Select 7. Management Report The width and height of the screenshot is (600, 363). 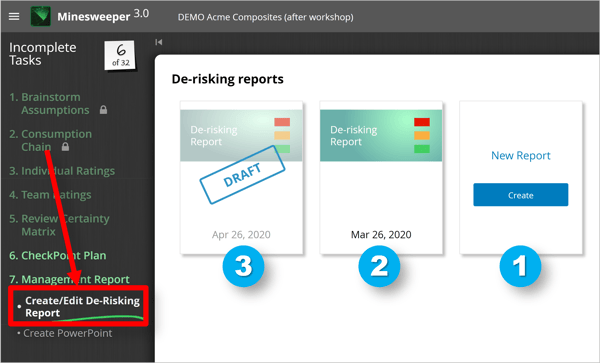tap(69, 279)
